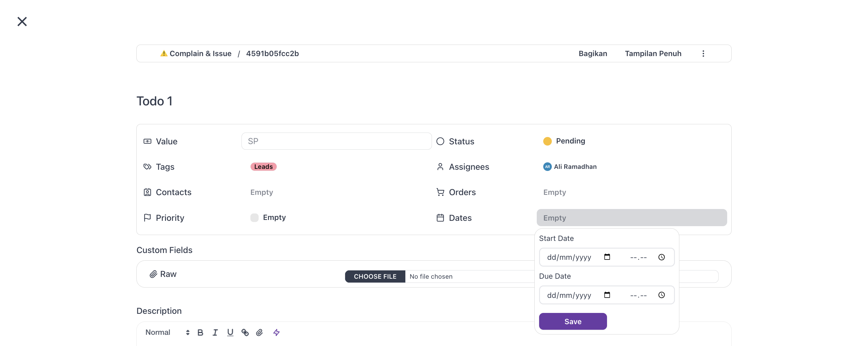Open the Priority Empty selector
868x346 pixels.
(268, 217)
